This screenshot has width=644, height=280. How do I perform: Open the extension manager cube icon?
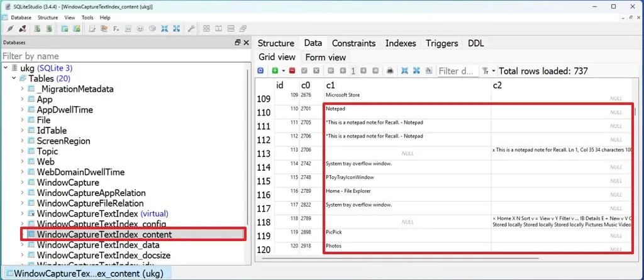click(152, 29)
